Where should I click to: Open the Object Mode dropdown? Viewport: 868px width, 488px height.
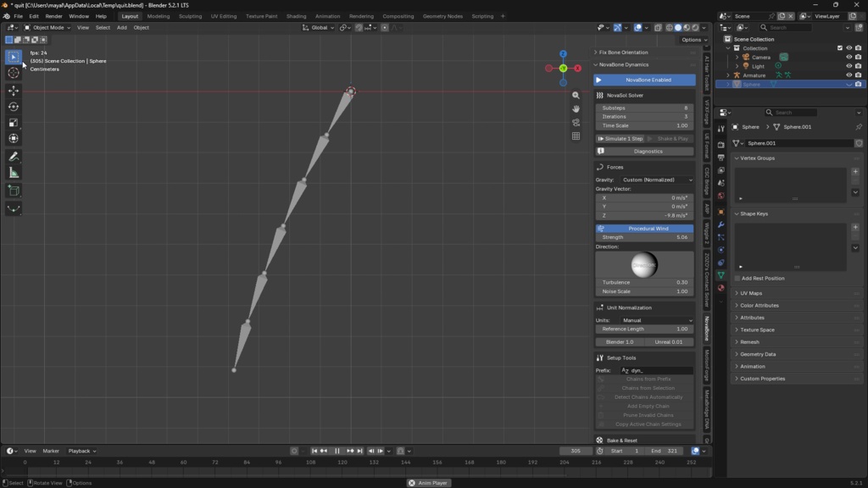pyautogui.click(x=47, y=28)
